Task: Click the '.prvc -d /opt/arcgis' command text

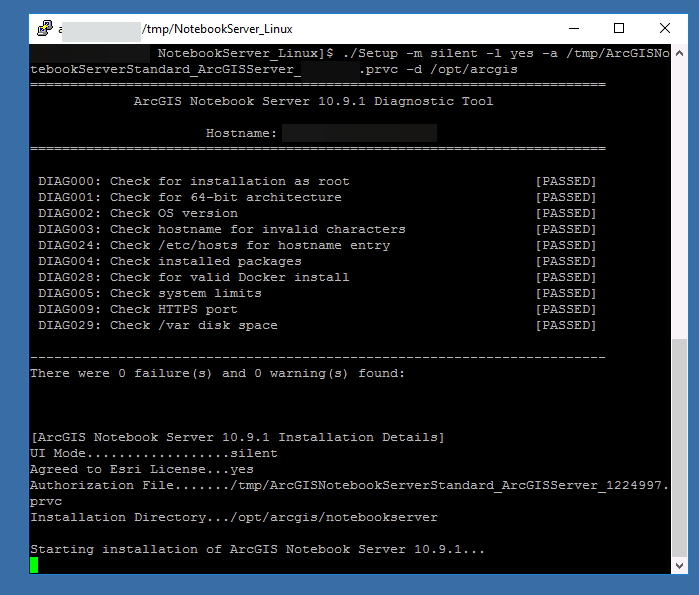Action: (x=439, y=70)
